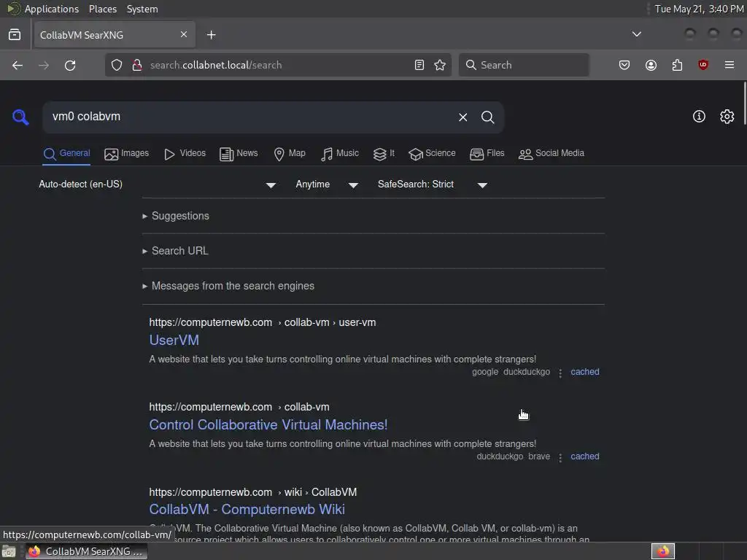The height and width of the screenshot is (560, 747).
Task: Switch to the Science category
Action: coord(432,153)
